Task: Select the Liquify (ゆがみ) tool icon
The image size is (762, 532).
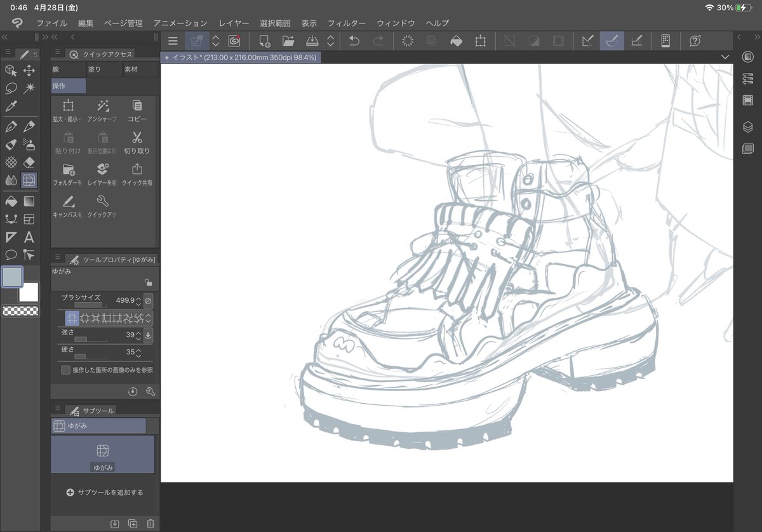Action: [x=29, y=180]
